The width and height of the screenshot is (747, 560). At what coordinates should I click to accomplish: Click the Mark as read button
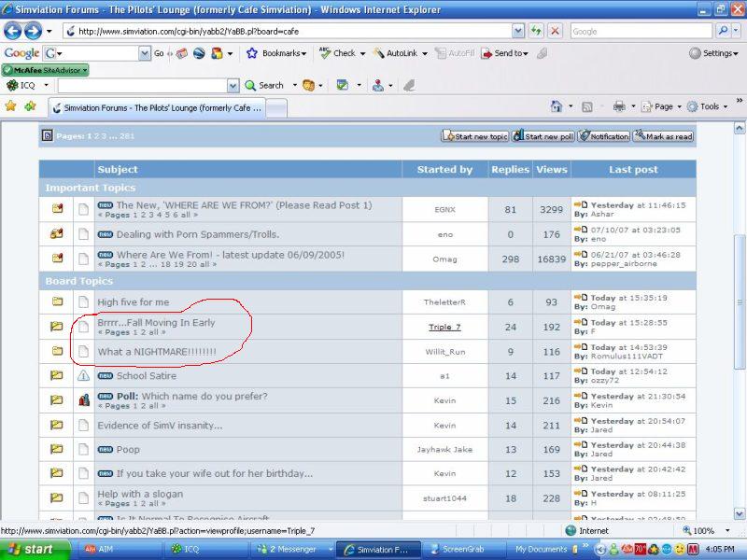(x=663, y=136)
